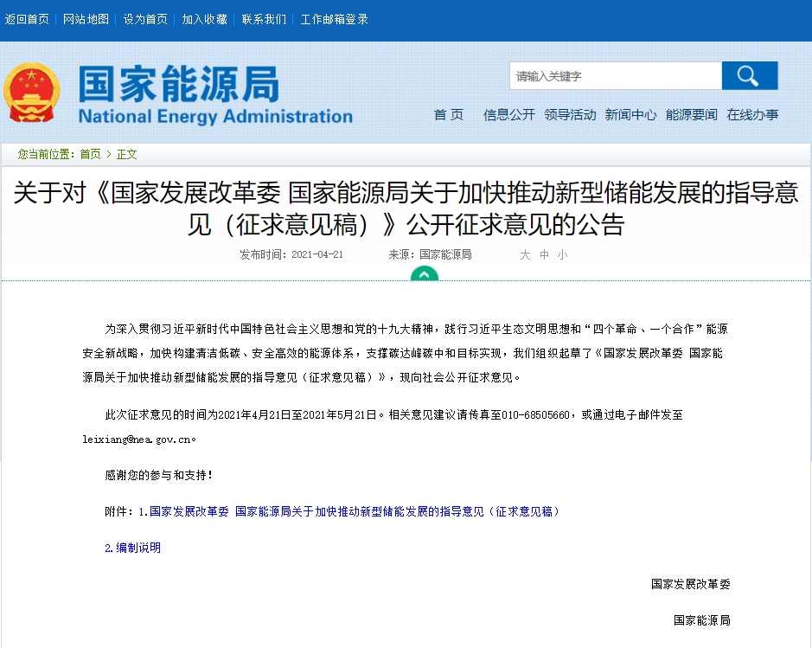Open 能源要闻 navigation menu item
Screen dimensions: 812x648
692,114
